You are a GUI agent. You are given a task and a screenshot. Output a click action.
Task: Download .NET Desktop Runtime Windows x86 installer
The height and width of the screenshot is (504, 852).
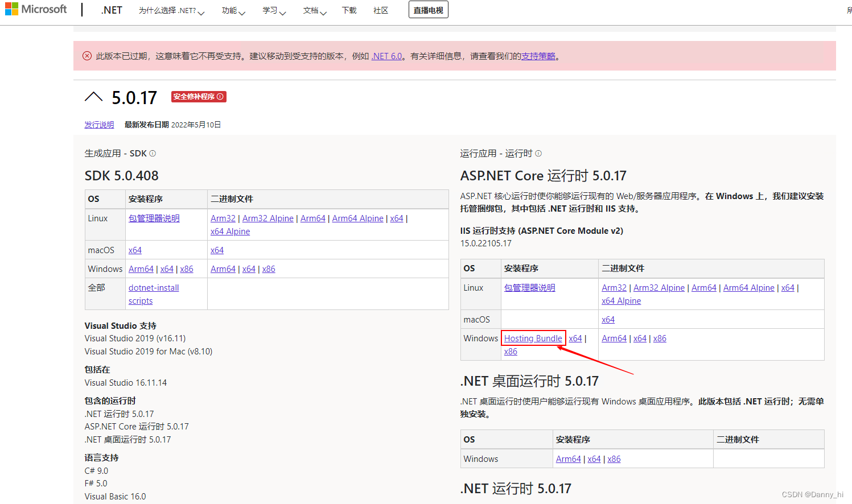614,459
